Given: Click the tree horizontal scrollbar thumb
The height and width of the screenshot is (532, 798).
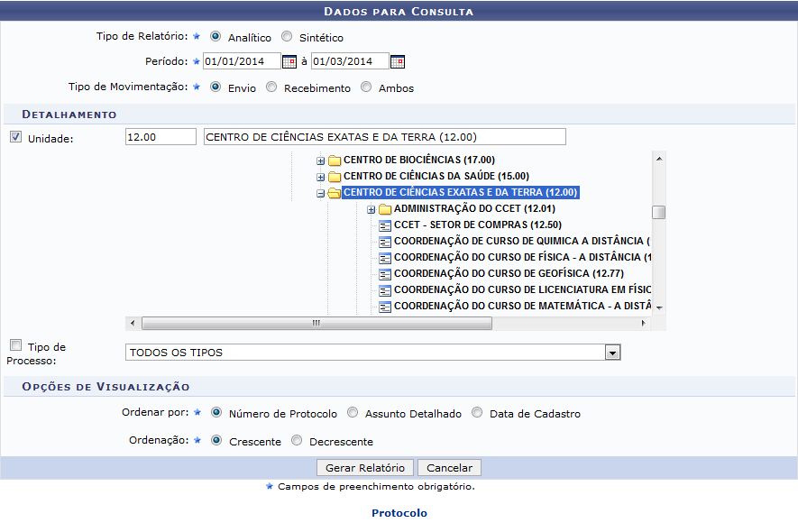Looking at the screenshot, I should [316, 323].
